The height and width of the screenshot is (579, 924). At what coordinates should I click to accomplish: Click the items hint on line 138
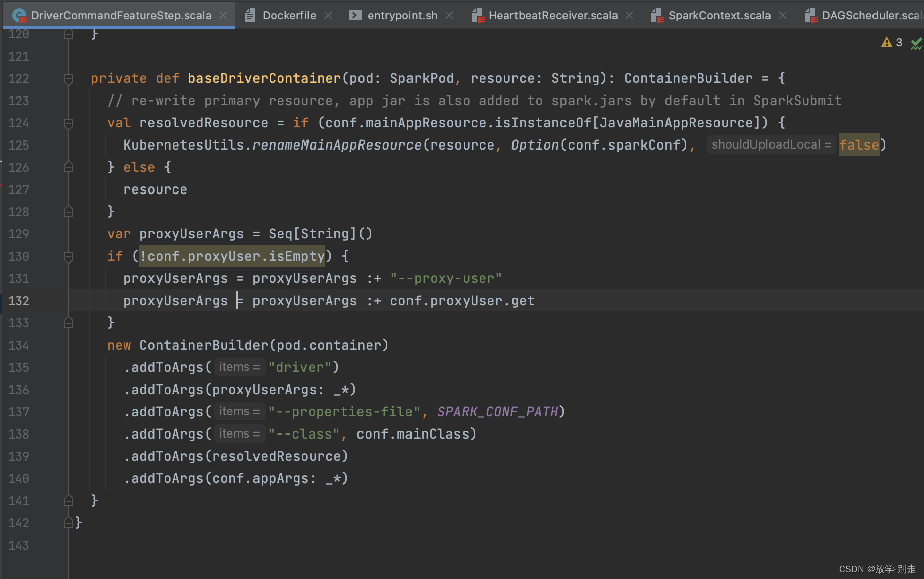(239, 433)
